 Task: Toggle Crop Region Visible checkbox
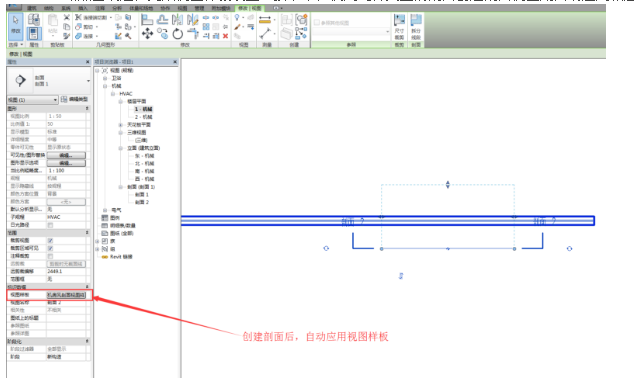51,248
